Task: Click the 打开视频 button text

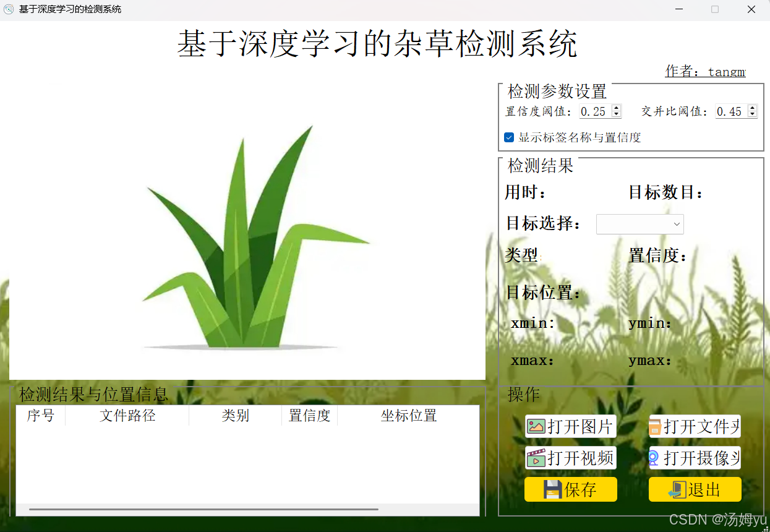Action: 580,458
